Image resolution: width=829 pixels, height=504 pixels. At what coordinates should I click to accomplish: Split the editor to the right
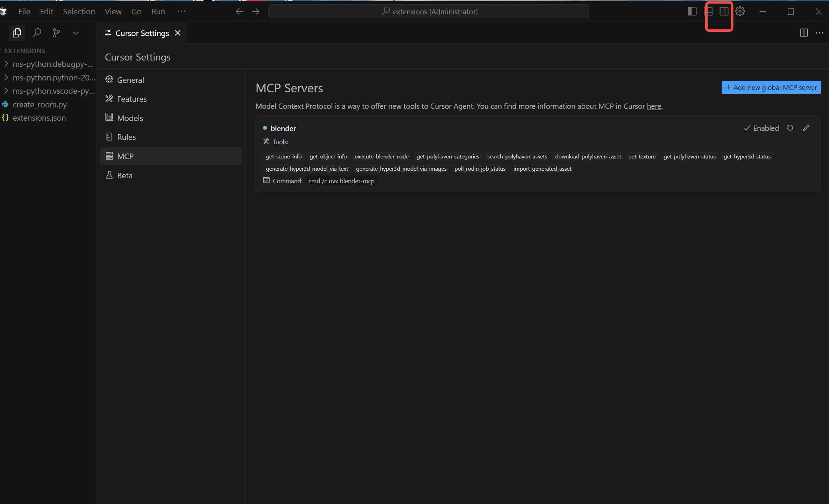click(x=803, y=33)
